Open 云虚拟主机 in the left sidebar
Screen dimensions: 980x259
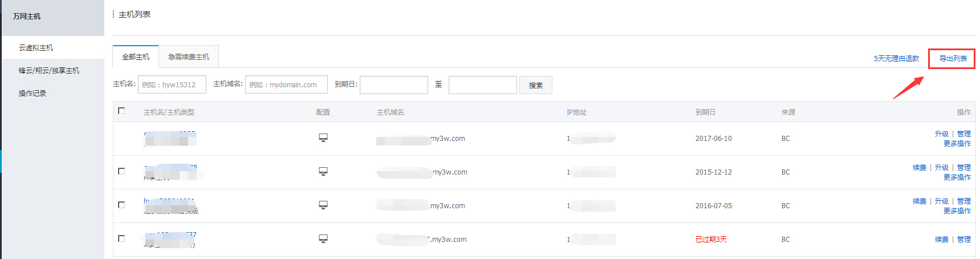tap(36, 48)
